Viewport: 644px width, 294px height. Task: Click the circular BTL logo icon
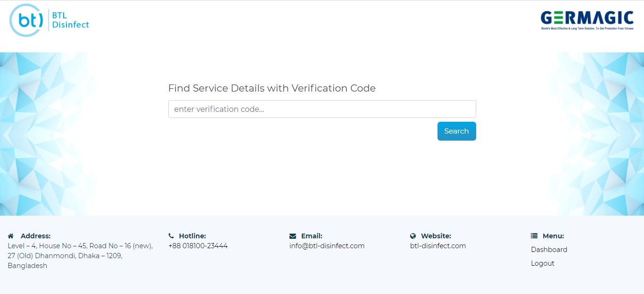tap(27, 20)
